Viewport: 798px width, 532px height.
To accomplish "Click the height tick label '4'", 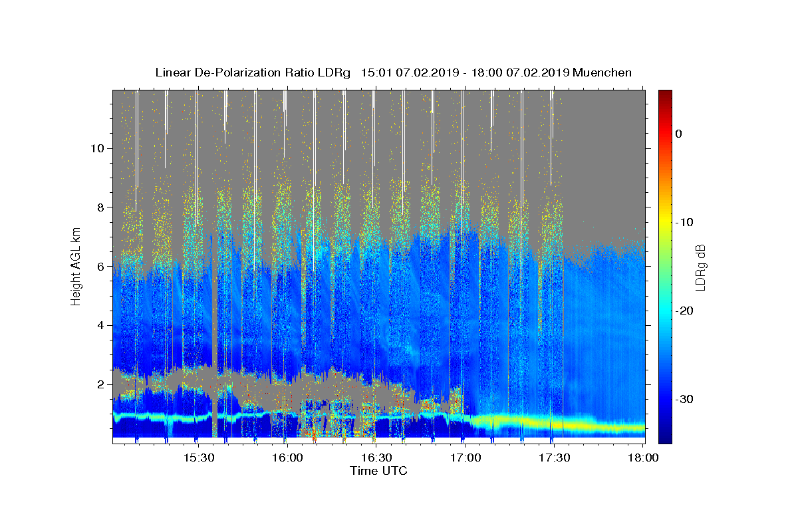I will 99,325.
